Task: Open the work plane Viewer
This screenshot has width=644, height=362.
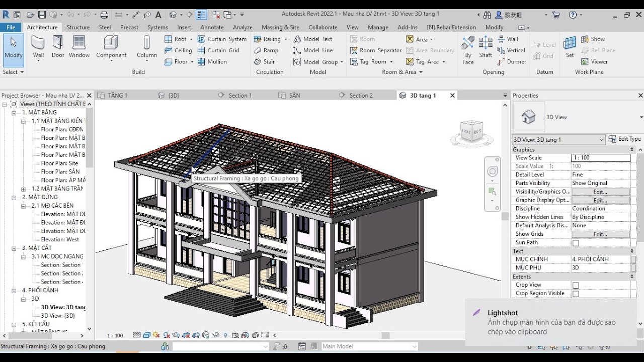Action: click(x=594, y=61)
